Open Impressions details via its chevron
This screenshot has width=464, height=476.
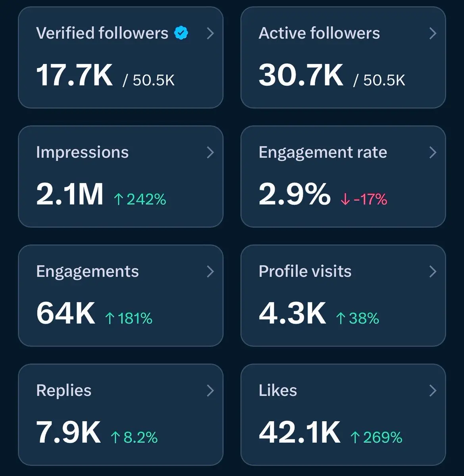coord(210,152)
